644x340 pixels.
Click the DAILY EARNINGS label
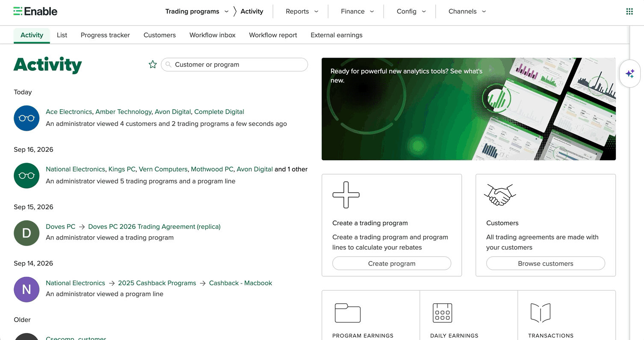pos(454,336)
